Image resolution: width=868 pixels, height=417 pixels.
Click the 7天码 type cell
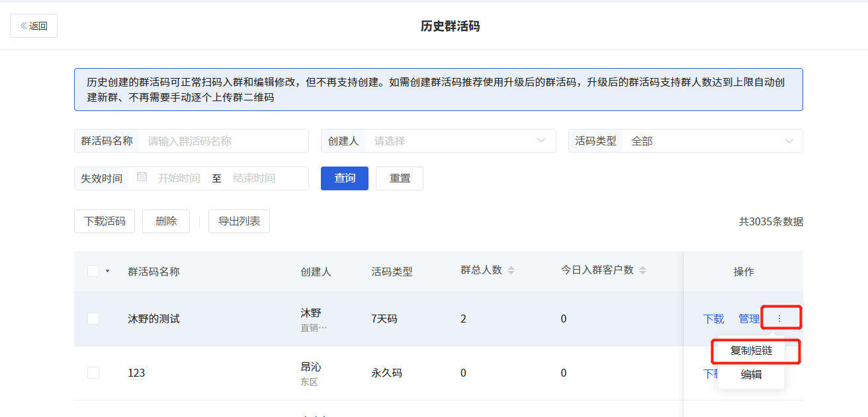(x=384, y=319)
